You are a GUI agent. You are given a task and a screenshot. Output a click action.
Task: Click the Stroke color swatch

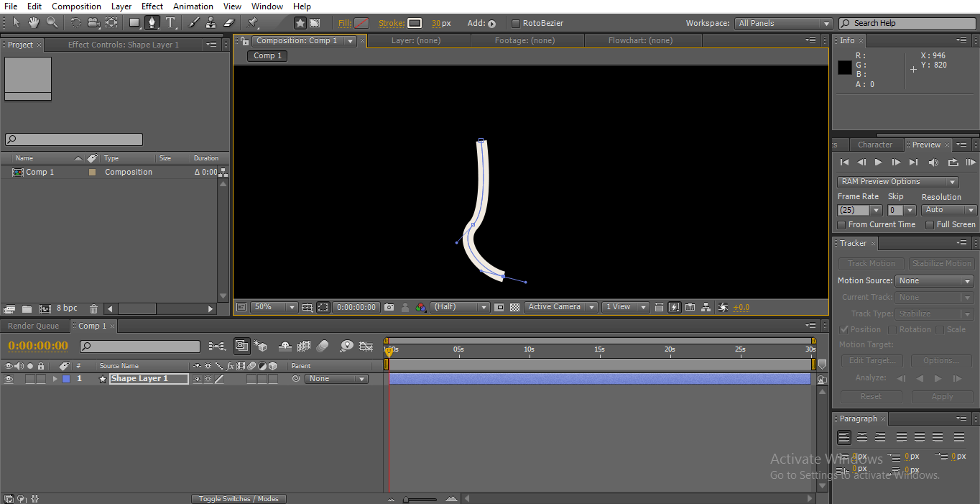click(415, 23)
